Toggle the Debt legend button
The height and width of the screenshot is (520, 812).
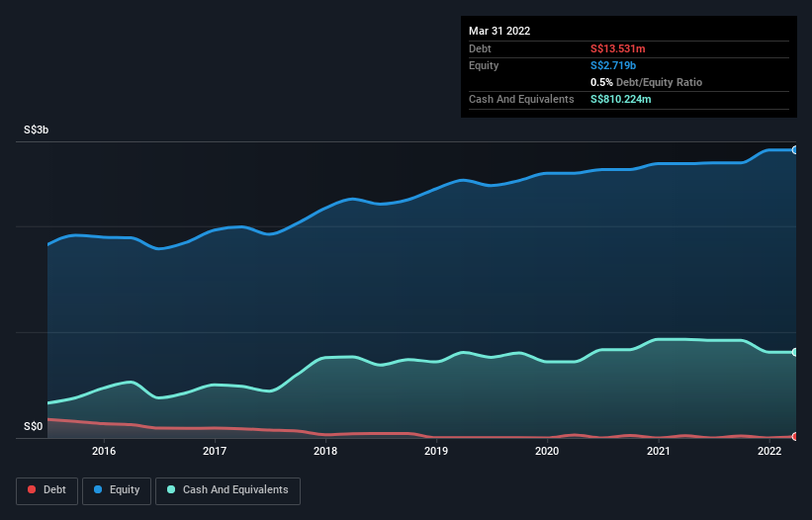pos(47,490)
